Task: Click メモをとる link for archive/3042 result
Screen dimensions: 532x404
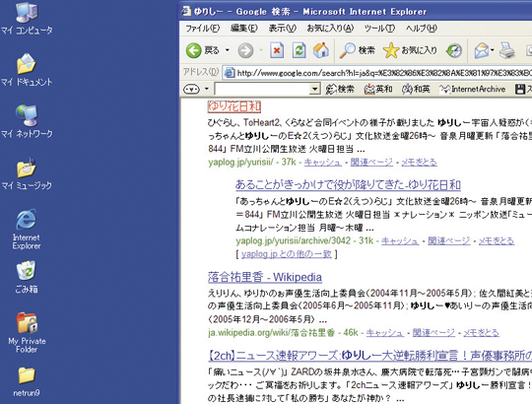Action: pos(497,240)
